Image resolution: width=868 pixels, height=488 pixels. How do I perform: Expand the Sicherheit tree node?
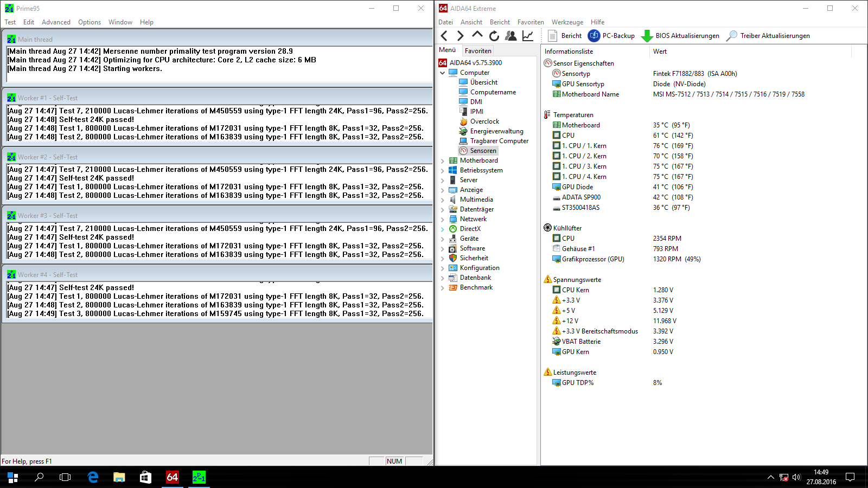pos(443,258)
